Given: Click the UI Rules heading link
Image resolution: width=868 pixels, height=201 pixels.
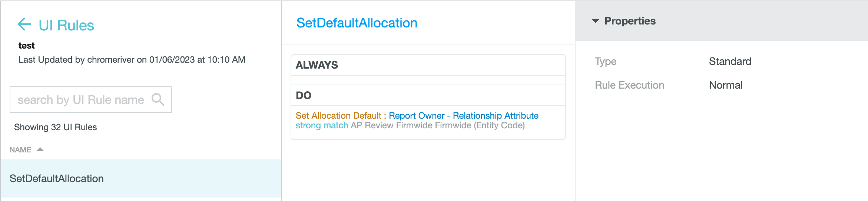Looking at the screenshot, I should [x=66, y=25].
